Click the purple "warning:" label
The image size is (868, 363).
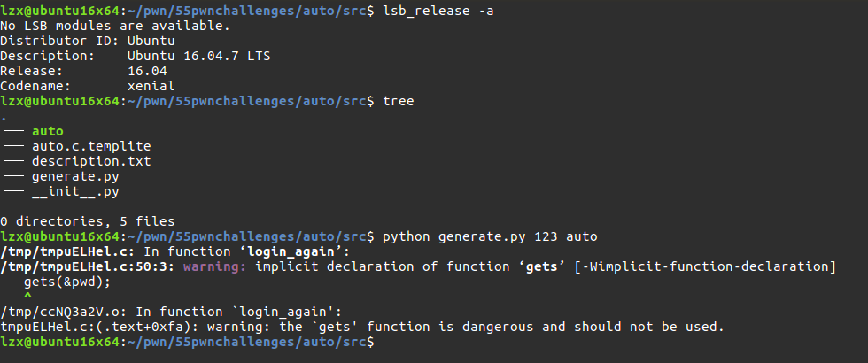click(215, 266)
